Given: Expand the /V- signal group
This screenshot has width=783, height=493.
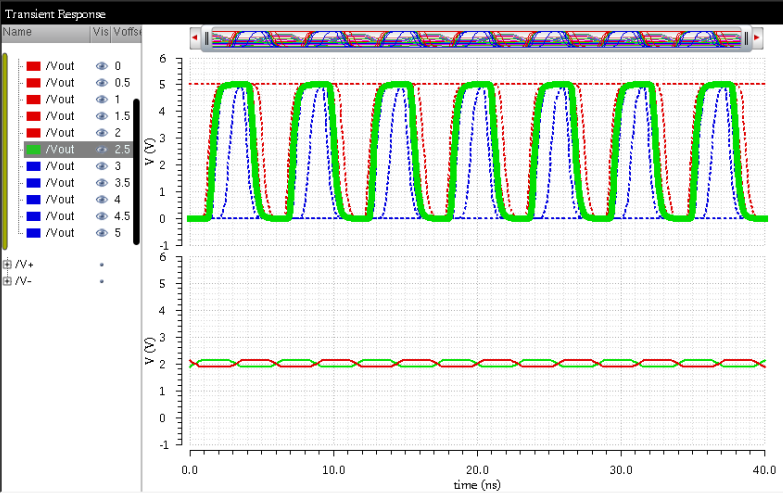Looking at the screenshot, I should (x=7, y=281).
